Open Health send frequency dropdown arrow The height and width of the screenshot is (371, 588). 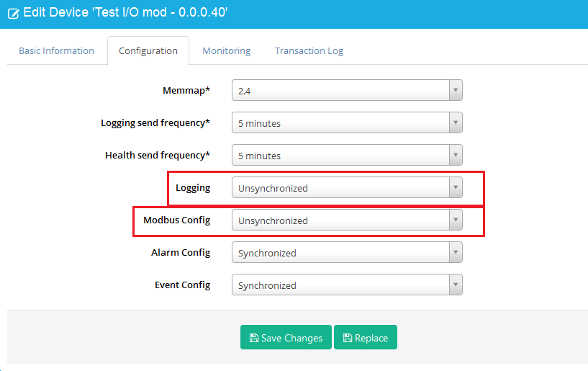click(456, 155)
